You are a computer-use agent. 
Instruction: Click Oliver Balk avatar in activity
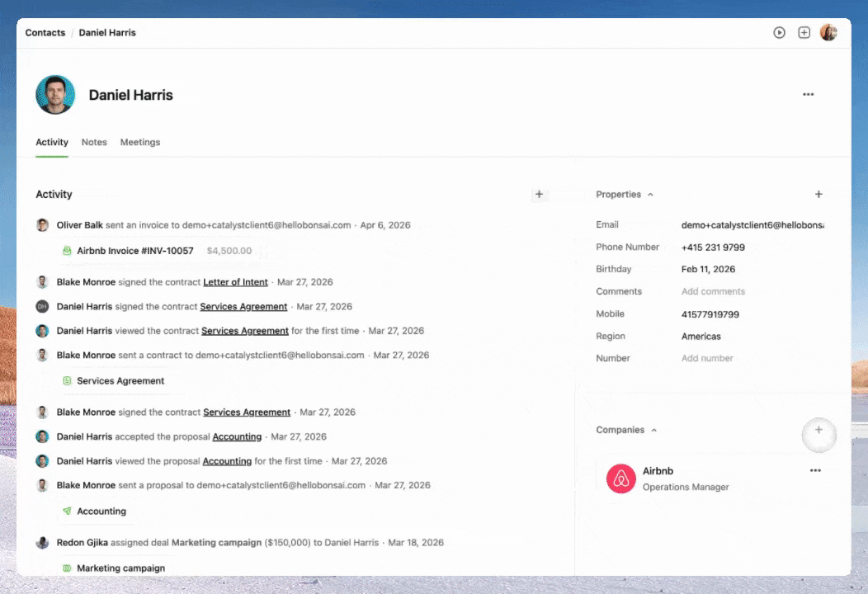coord(42,224)
